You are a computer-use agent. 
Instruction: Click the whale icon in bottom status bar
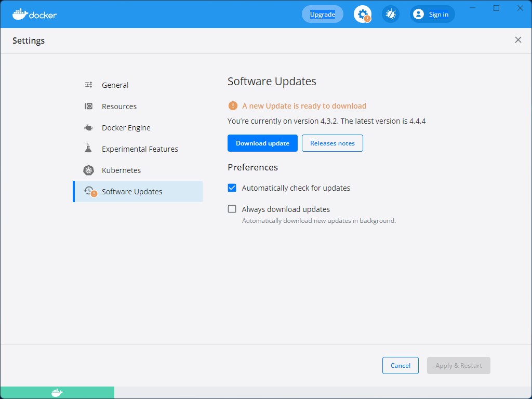pyautogui.click(x=57, y=392)
